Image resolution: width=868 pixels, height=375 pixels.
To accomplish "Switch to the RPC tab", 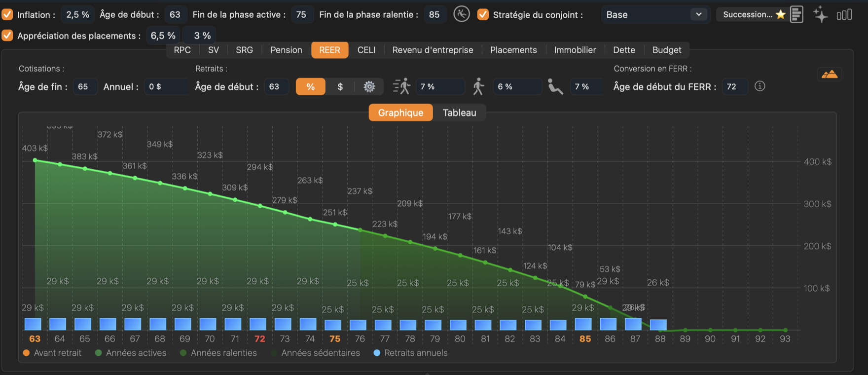I will (x=182, y=50).
